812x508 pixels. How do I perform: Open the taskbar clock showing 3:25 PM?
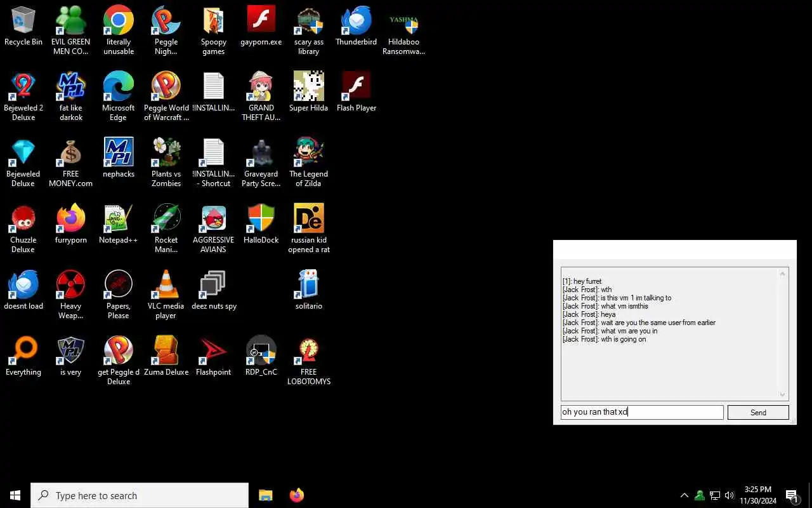click(758, 495)
